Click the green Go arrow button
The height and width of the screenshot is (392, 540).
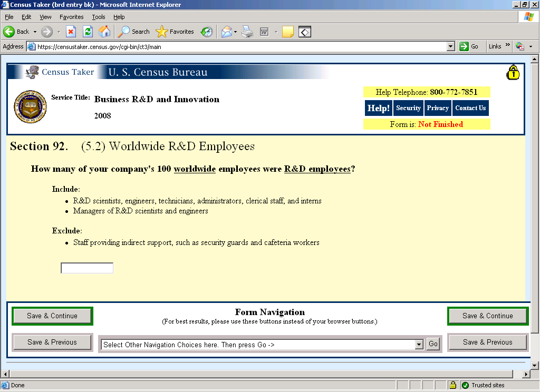[464, 46]
